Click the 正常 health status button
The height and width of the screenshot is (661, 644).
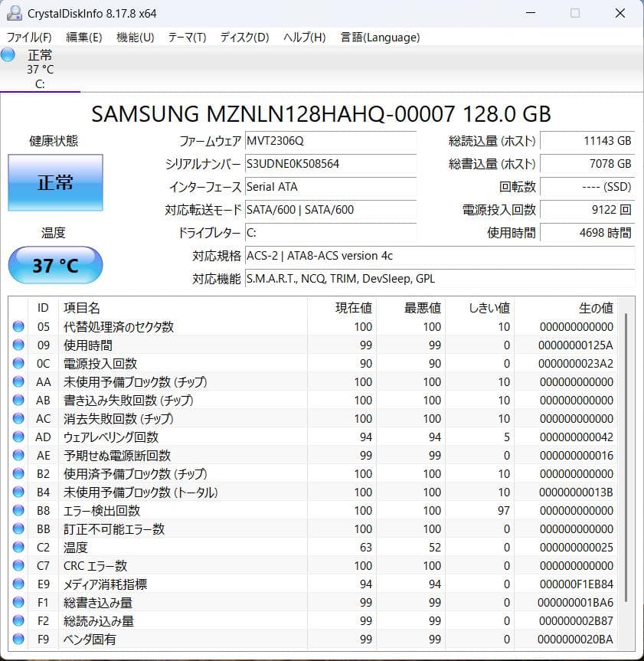tap(54, 182)
